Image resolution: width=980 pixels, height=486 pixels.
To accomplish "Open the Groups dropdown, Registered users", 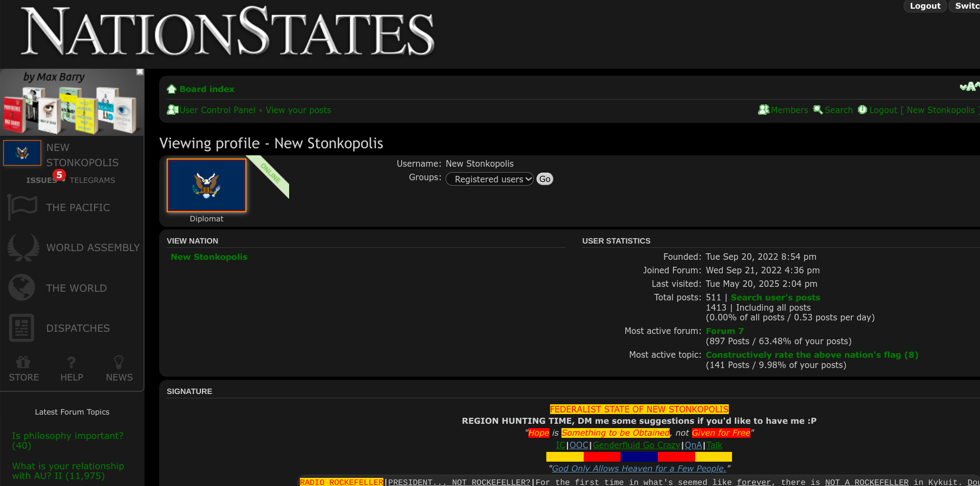I will [489, 179].
